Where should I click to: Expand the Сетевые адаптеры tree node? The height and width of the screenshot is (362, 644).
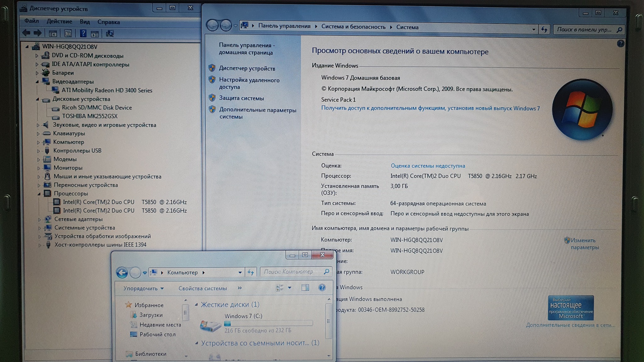tap(39, 219)
